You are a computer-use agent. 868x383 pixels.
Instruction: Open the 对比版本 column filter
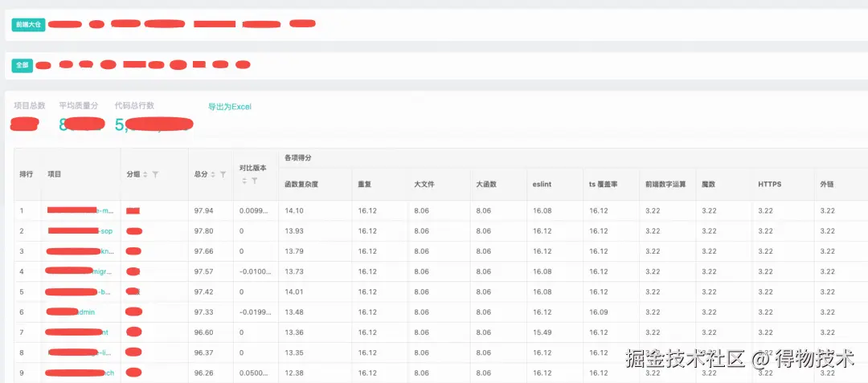click(255, 181)
